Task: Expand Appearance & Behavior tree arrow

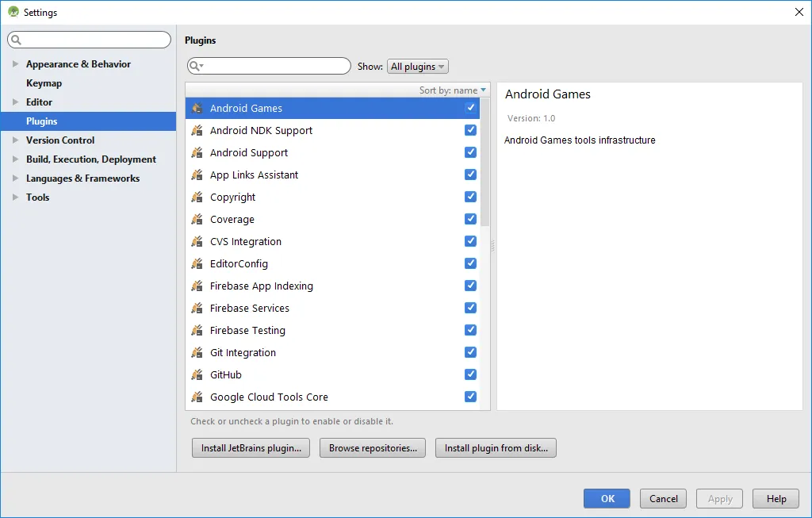Action: (x=15, y=63)
